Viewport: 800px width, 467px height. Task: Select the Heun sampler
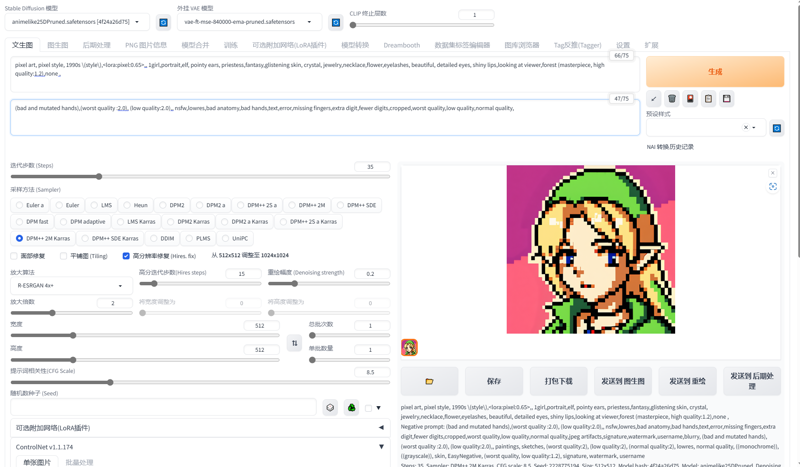click(135, 205)
